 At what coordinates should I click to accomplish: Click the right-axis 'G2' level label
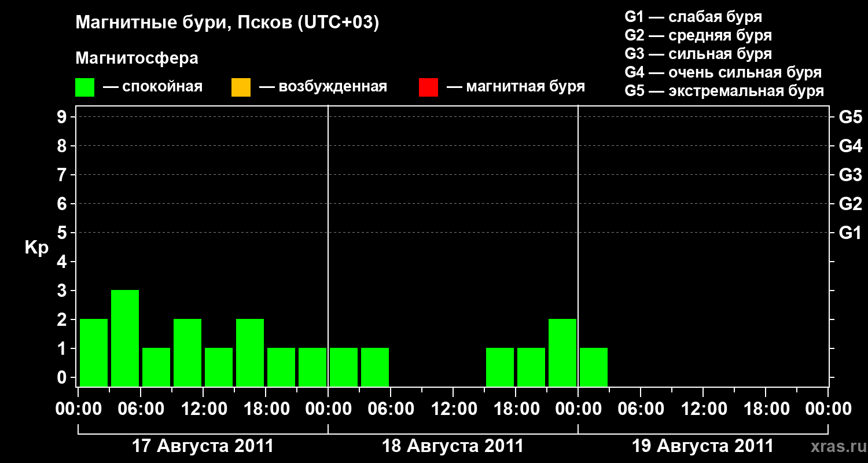click(x=850, y=204)
